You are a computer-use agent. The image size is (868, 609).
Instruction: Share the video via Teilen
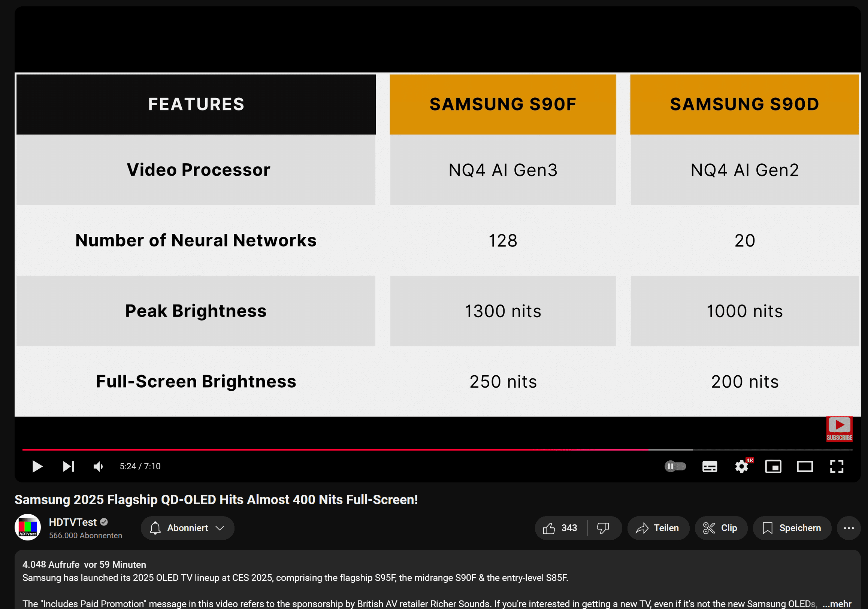[x=658, y=528]
